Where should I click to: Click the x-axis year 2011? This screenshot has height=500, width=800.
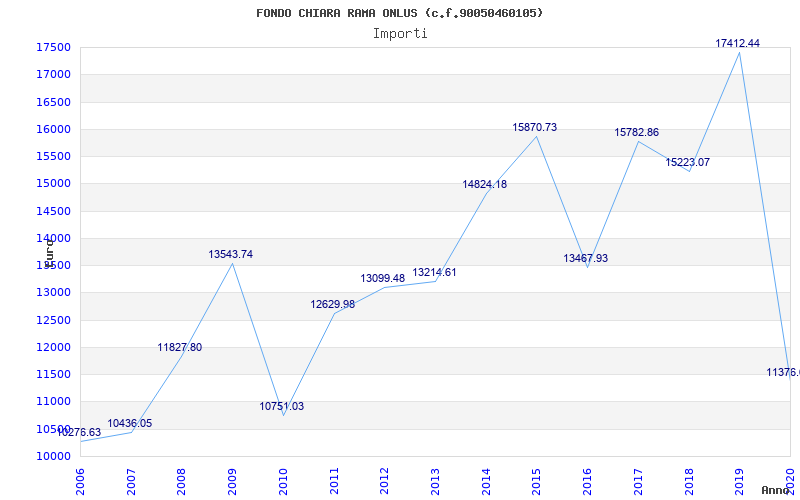[x=334, y=482]
